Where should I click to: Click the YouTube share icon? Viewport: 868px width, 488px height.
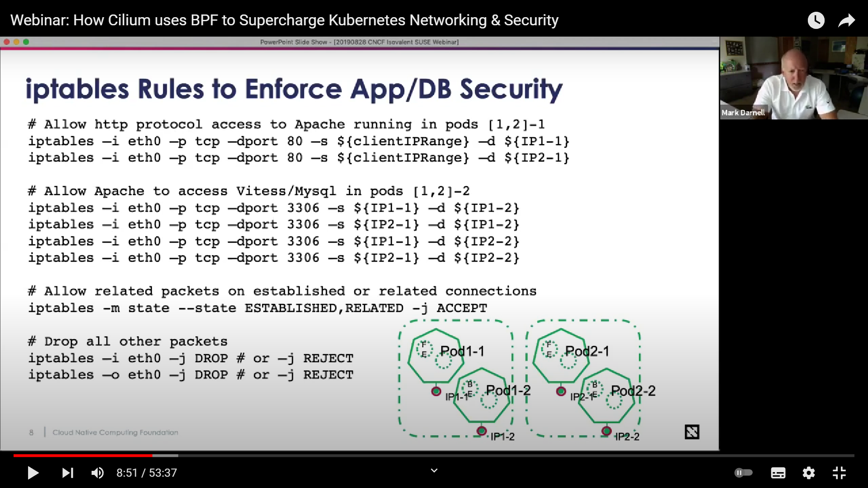[x=847, y=20]
